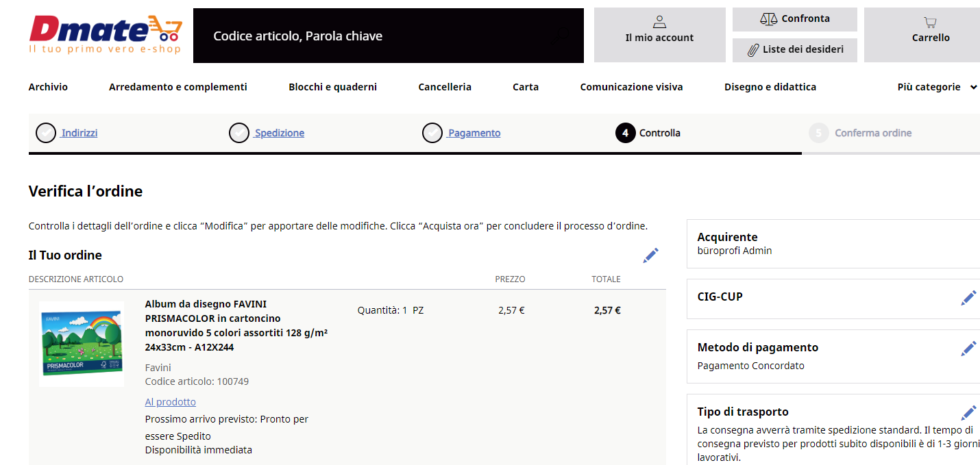Open the Confronta compare tool
This screenshot has height=465, width=980.
click(795, 19)
